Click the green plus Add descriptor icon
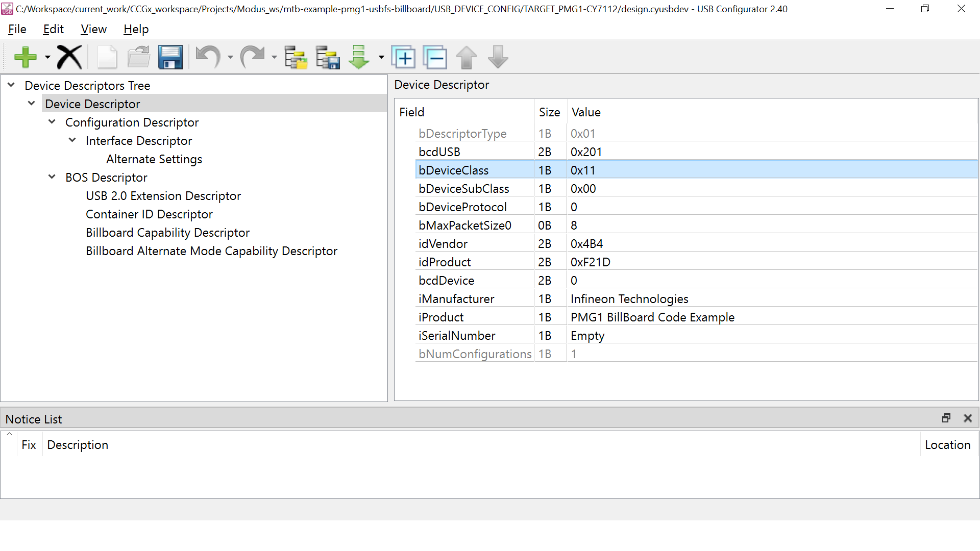Viewport: 980px width, 551px height. coord(26,57)
